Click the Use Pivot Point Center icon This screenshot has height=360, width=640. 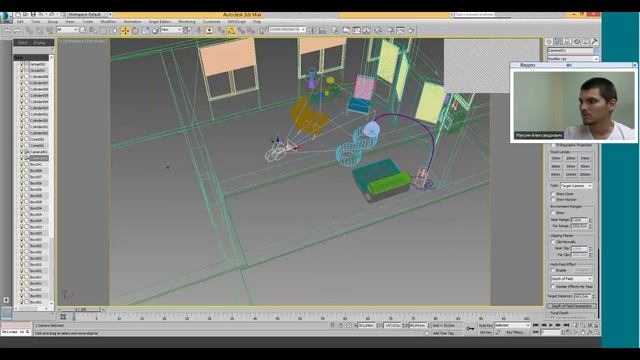click(x=187, y=31)
